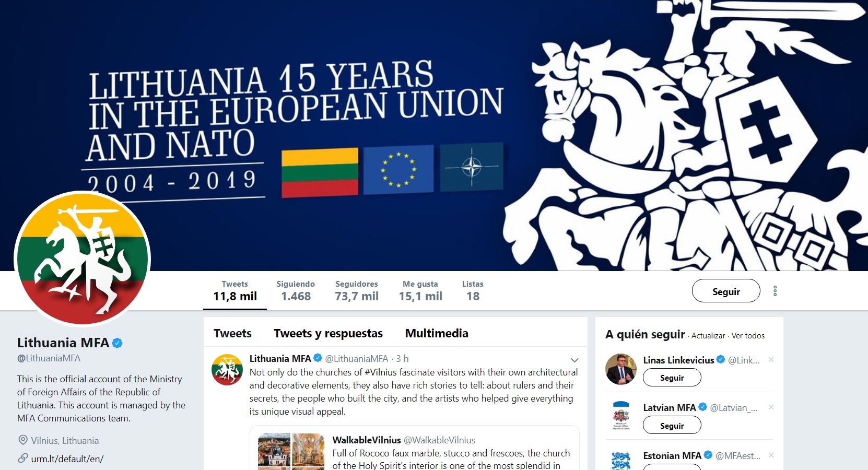The width and height of the screenshot is (868, 470).
Task: Open the urm.lt/default/en/ website link
Action: pyautogui.click(x=67, y=459)
